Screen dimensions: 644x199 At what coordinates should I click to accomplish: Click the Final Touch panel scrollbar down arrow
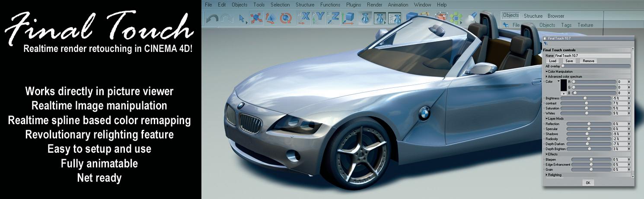click(633, 177)
